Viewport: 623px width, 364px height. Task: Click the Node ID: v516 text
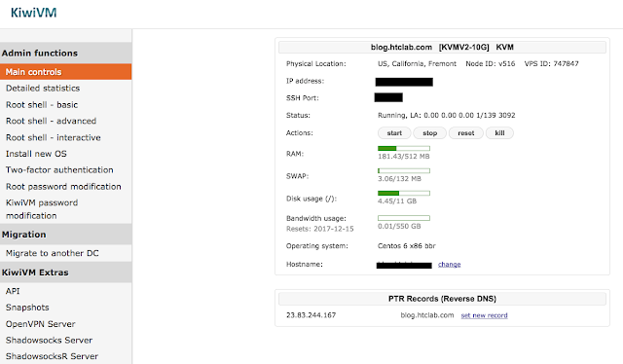point(491,63)
